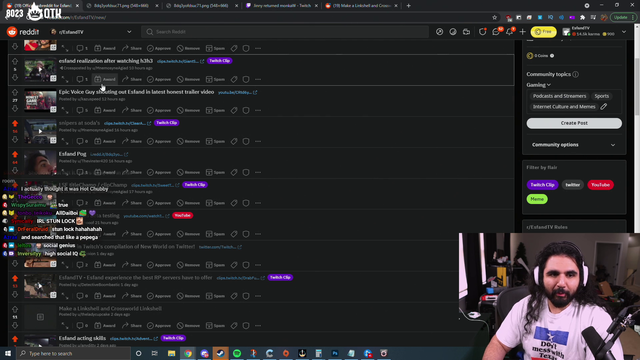Downvote the 'esfand realization after watching h3h3' post
Viewport: 640px width, 360px height.
tap(15, 77)
